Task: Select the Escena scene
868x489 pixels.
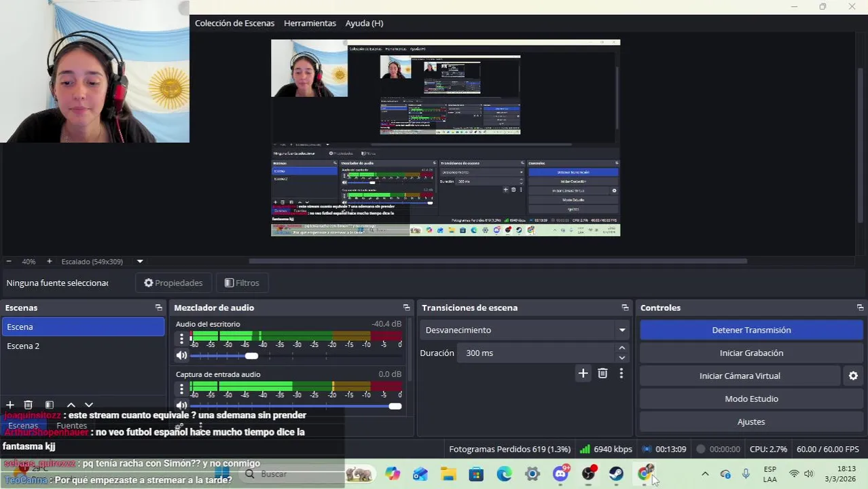Action: (83, 327)
